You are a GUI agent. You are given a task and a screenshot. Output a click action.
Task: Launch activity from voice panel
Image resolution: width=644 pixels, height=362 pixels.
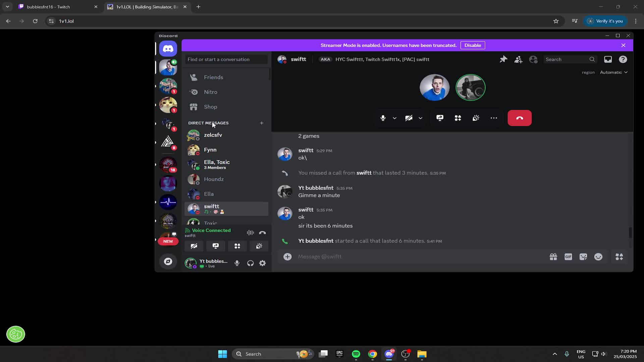[237, 246]
